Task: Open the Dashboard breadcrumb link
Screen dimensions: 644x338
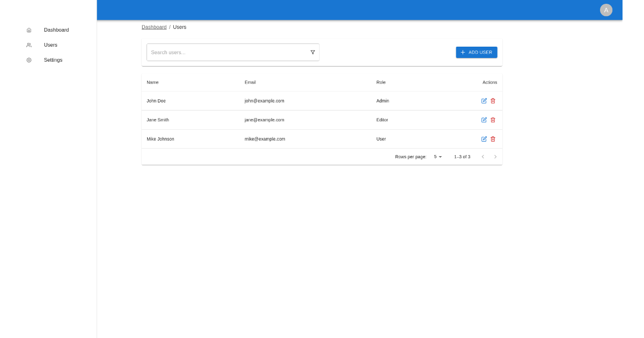Action: [x=154, y=27]
